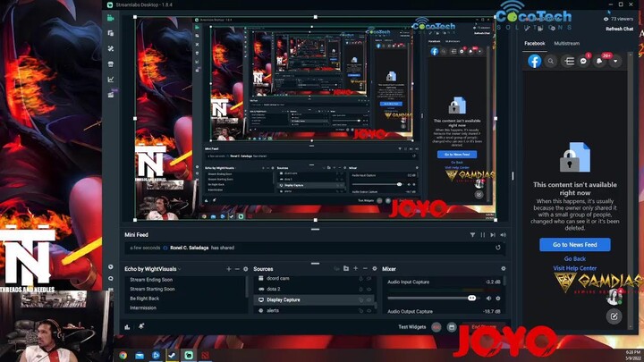Screen dimensions: 644x362
Task: Open performance stats icon in footer
Action: (127, 327)
